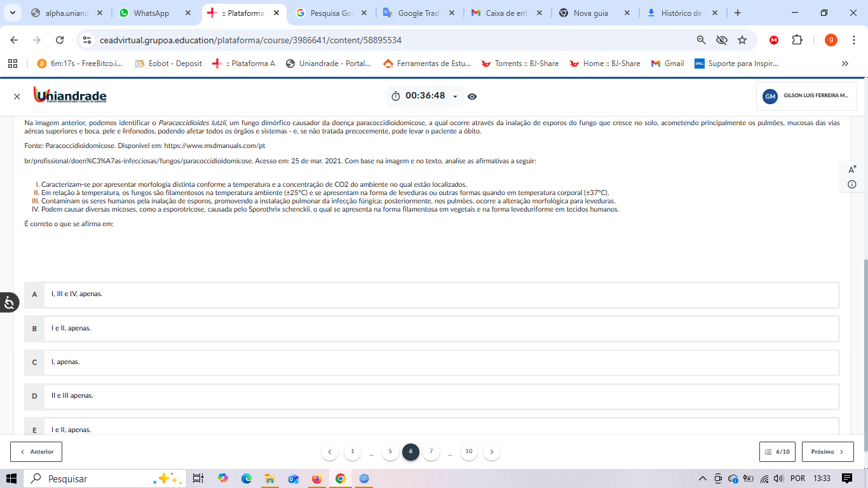Open the browser extensions puzzle icon
Screen dimensions: 868x488
tap(797, 40)
